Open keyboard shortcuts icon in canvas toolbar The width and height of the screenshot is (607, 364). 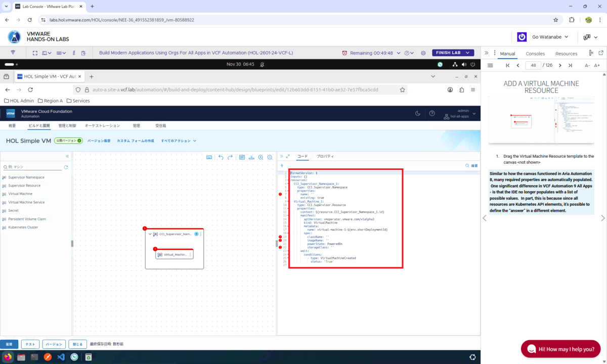coord(209,157)
